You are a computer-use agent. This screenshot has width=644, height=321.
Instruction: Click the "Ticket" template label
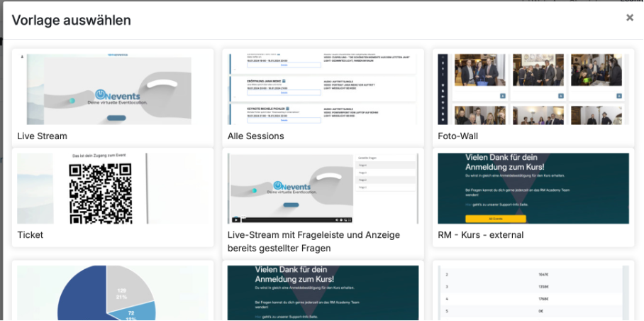point(30,235)
